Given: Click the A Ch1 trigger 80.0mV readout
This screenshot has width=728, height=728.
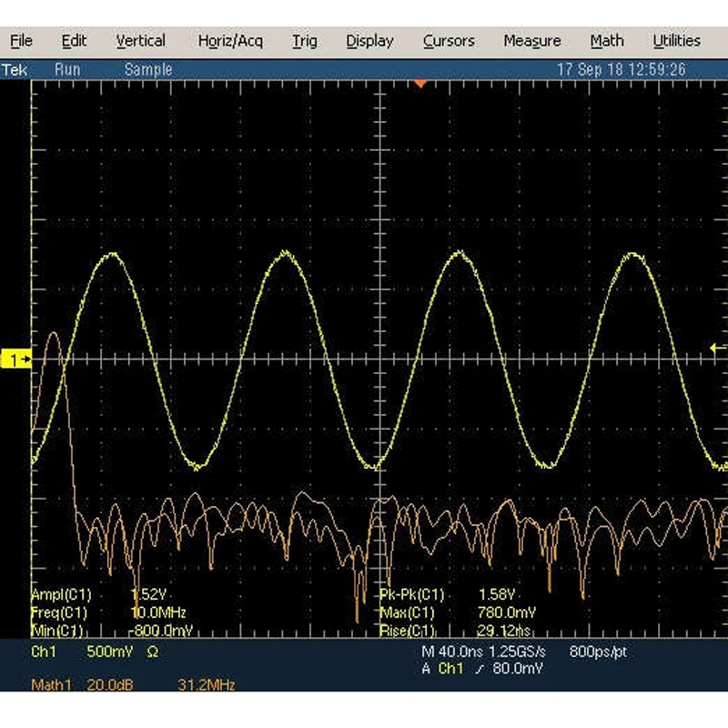Looking at the screenshot, I should pyautogui.click(x=482, y=669).
